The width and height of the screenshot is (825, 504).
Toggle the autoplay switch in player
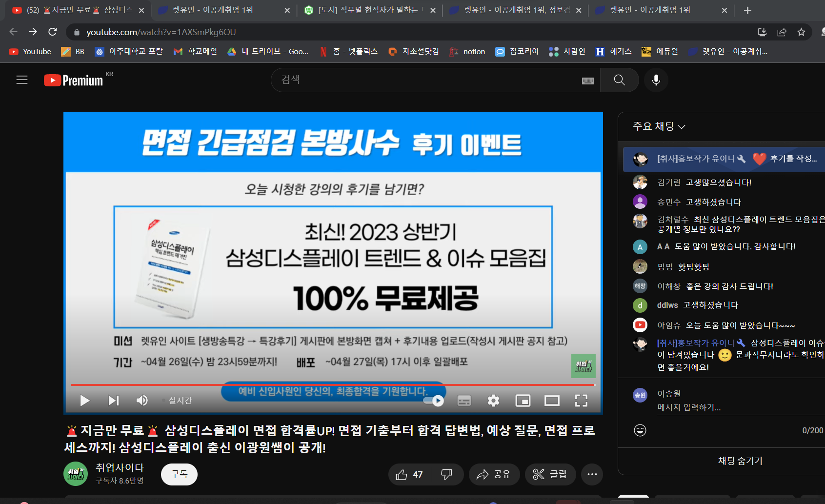click(434, 401)
